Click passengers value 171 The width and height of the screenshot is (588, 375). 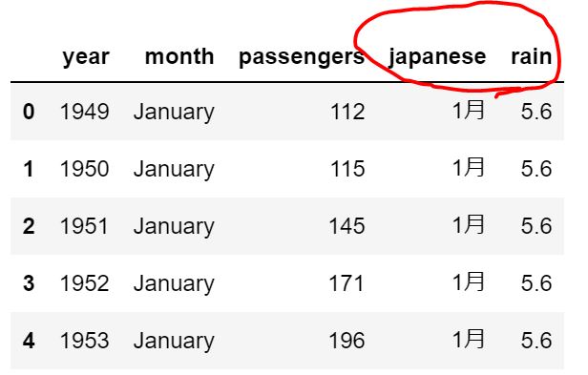[346, 283]
